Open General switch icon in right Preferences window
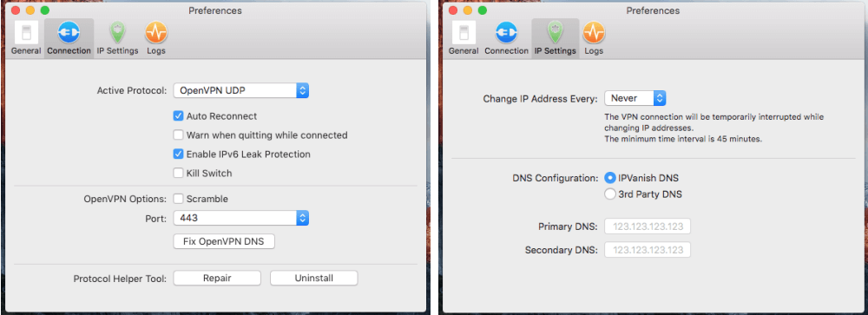The image size is (868, 315). pos(464,32)
